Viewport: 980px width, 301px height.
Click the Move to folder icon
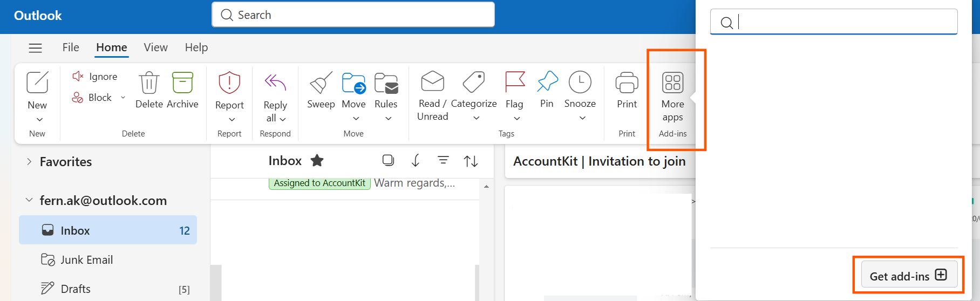(x=354, y=83)
